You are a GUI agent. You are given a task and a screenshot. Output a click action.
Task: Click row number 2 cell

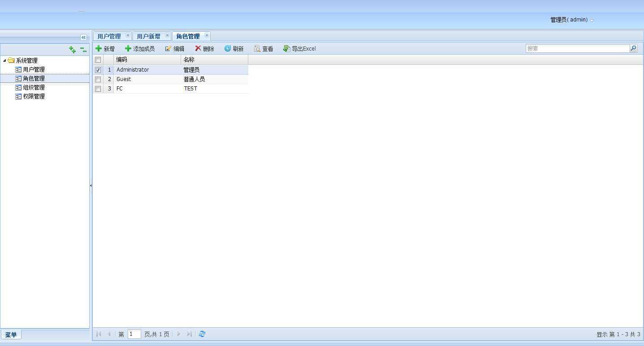(x=108, y=79)
